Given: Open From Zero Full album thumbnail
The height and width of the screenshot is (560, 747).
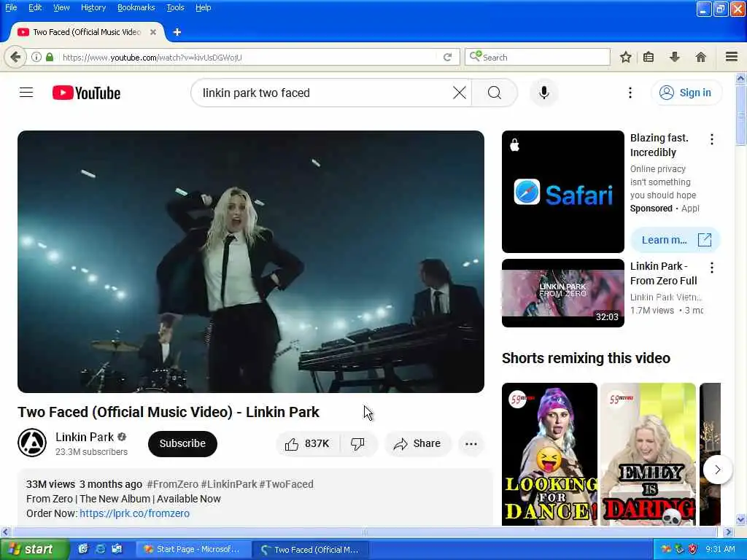Looking at the screenshot, I should point(562,293).
